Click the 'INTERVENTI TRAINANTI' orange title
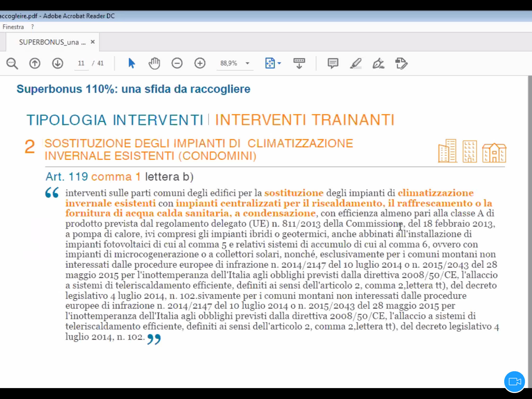The height and width of the screenshot is (399, 532). pyautogui.click(x=305, y=120)
